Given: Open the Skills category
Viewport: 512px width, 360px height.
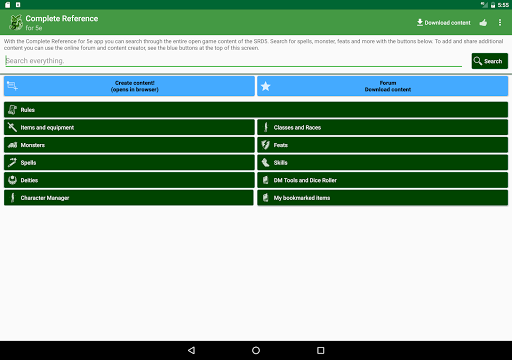Looking at the screenshot, I should pos(382,163).
